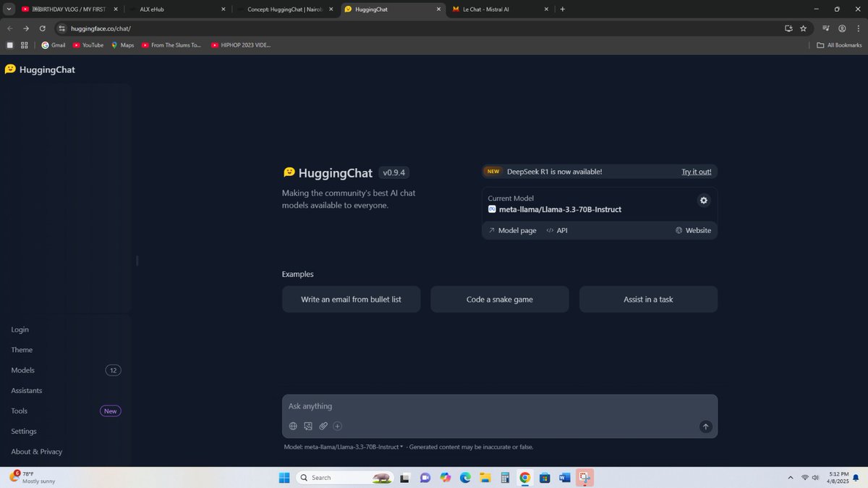
Task: Open Snipping Tool from the taskbar
Action: [584, 478]
